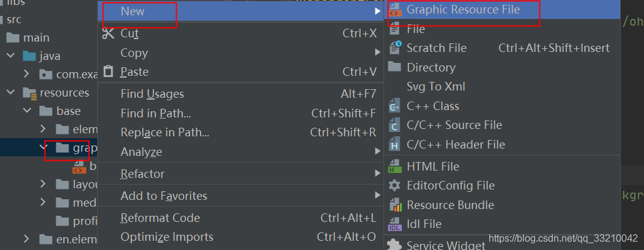Click the HTML File icon
Image resolution: width=644 pixels, height=250 pixels.
pos(394,167)
